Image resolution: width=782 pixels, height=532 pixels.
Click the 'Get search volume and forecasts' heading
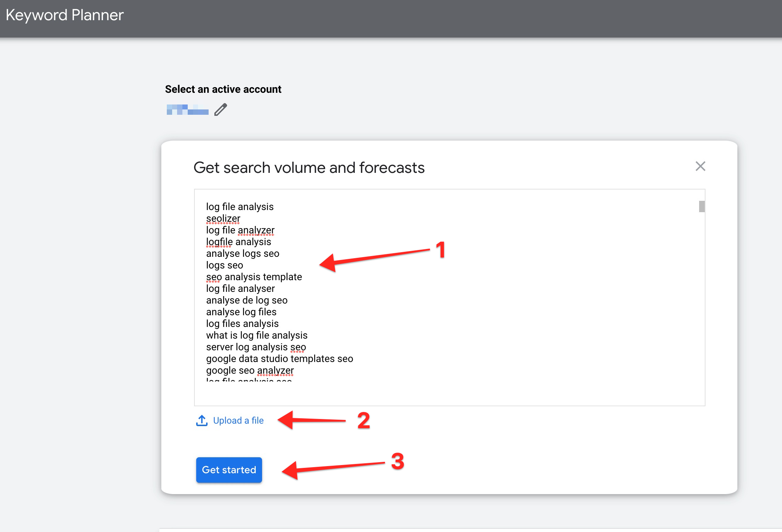(x=309, y=168)
